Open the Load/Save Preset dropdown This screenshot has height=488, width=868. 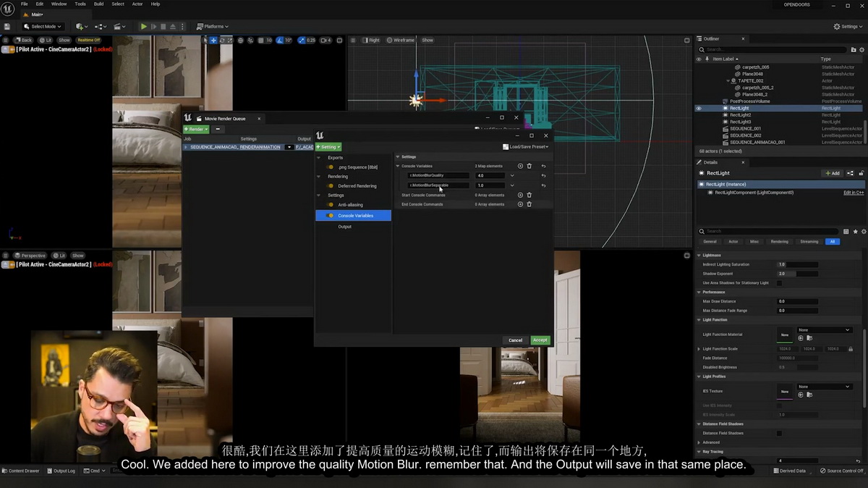tap(527, 147)
